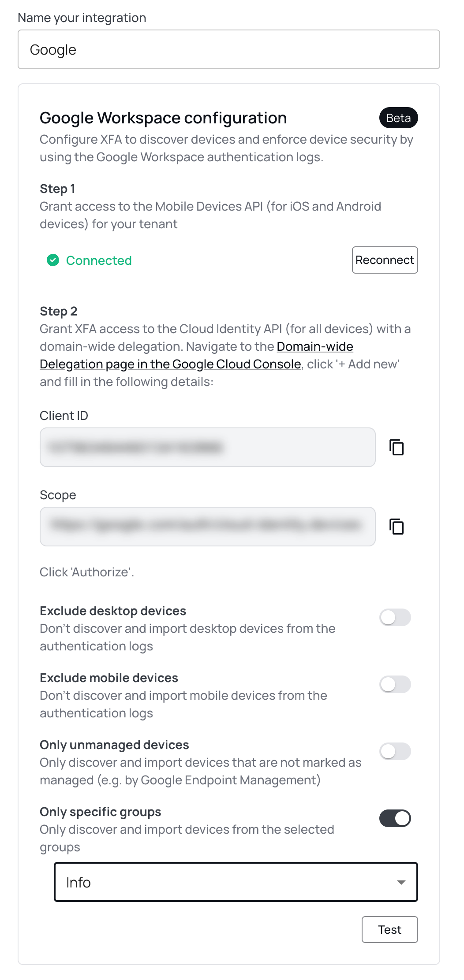Viewport: 464px width, 980px height.
Task: Open the Info groups dropdown
Action: (236, 882)
